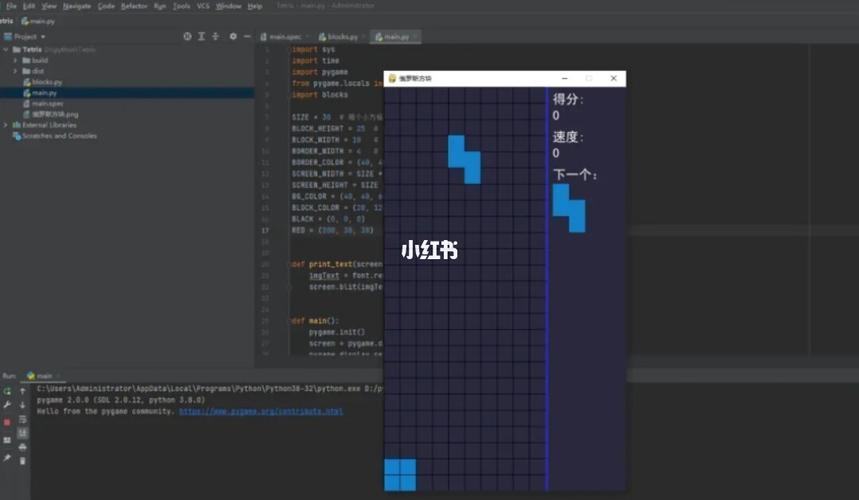Image resolution: width=859 pixels, height=500 pixels.
Task: Click the Down the stack trace arrow
Action: [22, 405]
